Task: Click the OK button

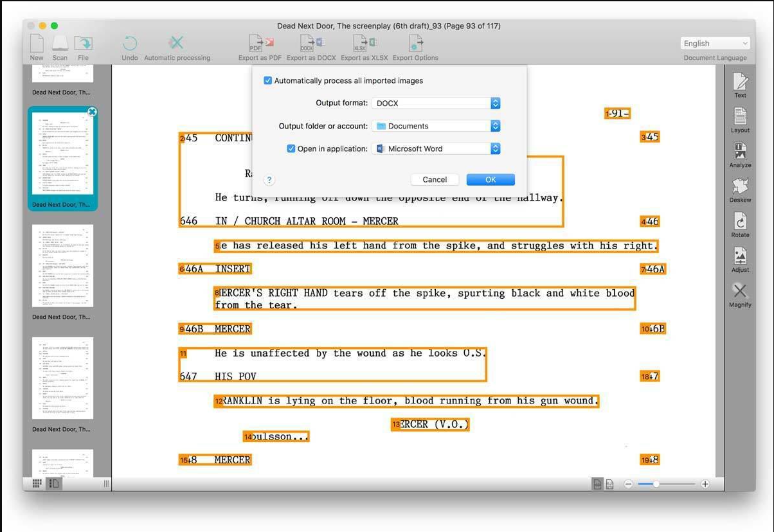Action: (x=491, y=180)
